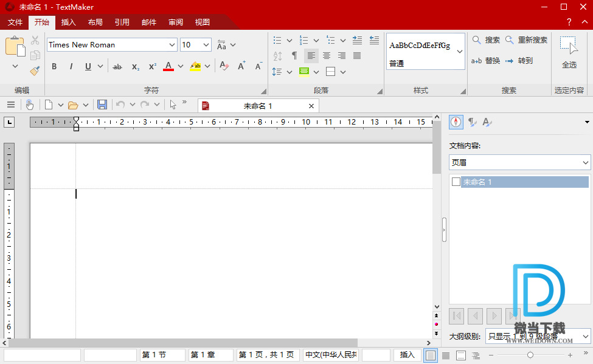593x364 pixels.
Task: Open the ribbon help question mark
Action: (x=569, y=22)
